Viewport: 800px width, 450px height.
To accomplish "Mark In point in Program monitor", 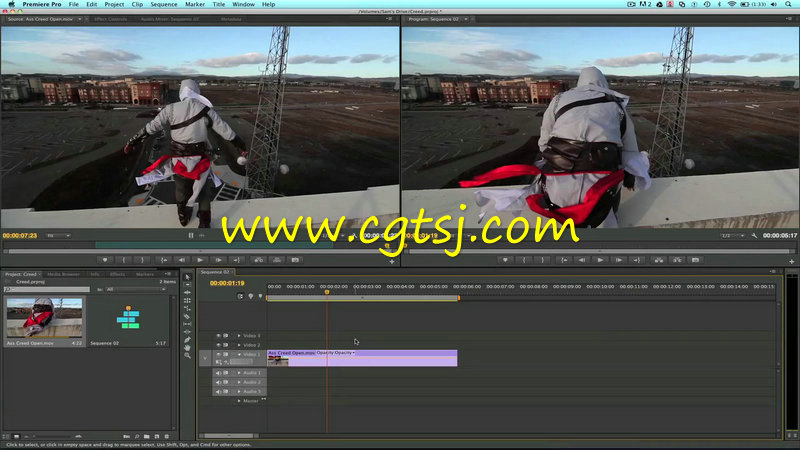I will 524,260.
